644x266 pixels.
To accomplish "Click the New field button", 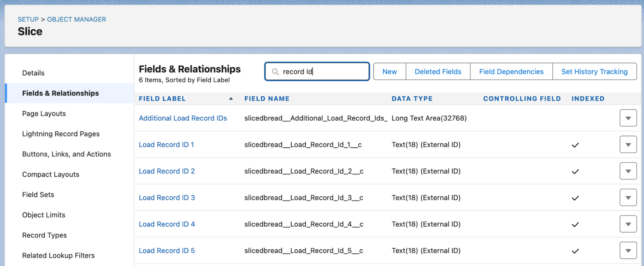I will click(389, 72).
